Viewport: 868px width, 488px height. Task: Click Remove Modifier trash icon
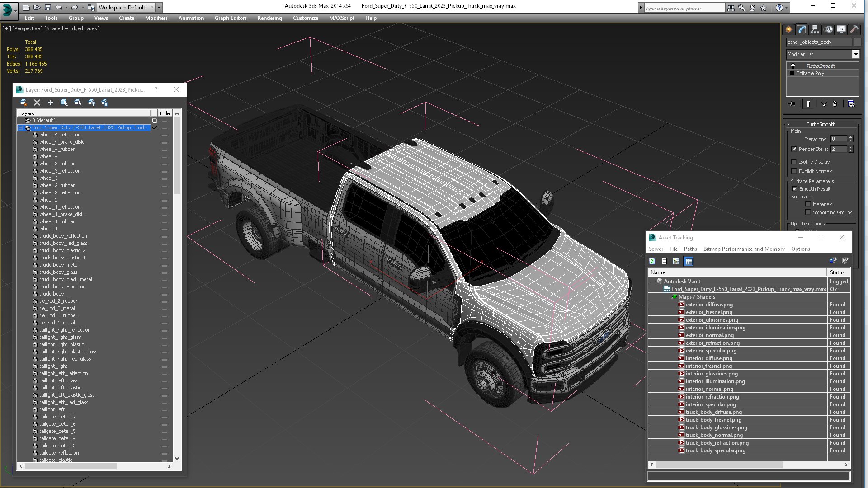click(x=835, y=104)
